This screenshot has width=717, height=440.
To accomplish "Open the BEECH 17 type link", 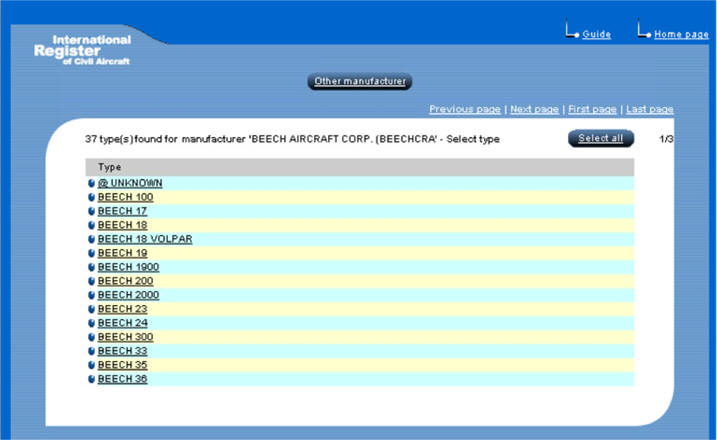I will (122, 211).
